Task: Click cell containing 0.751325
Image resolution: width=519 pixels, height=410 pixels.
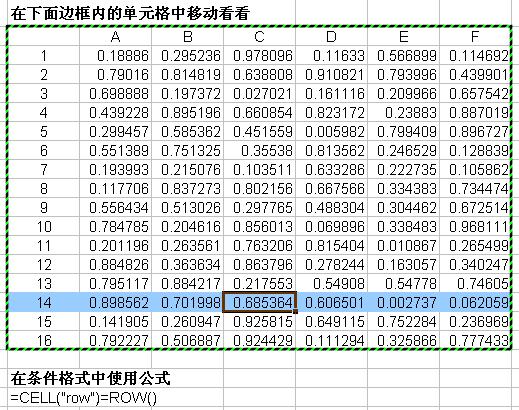Action: 187,150
